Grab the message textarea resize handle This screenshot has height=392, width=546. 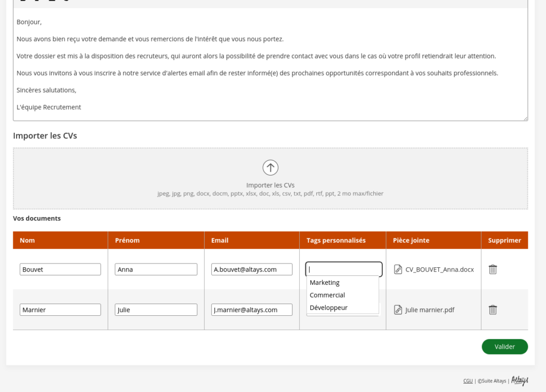pyautogui.click(x=525, y=118)
